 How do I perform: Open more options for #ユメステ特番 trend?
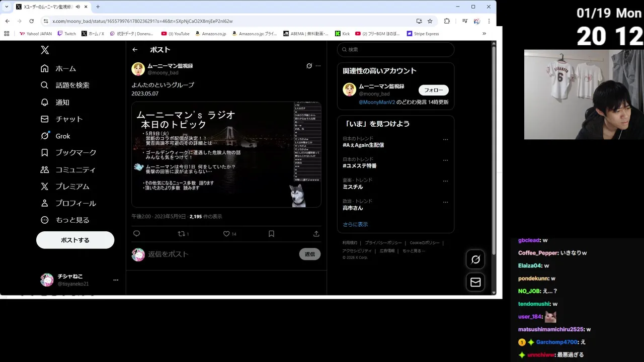click(445, 160)
